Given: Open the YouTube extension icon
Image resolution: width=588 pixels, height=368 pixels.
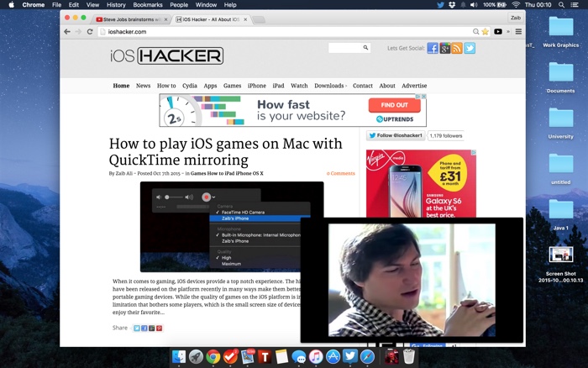Looking at the screenshot, I should tap(498, 32).
